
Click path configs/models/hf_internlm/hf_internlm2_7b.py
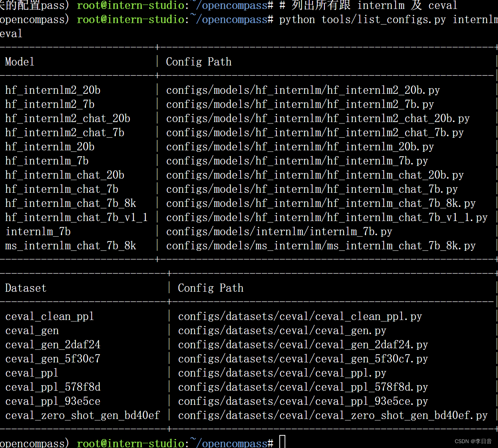pyautogui.click(x=300, y=105)
